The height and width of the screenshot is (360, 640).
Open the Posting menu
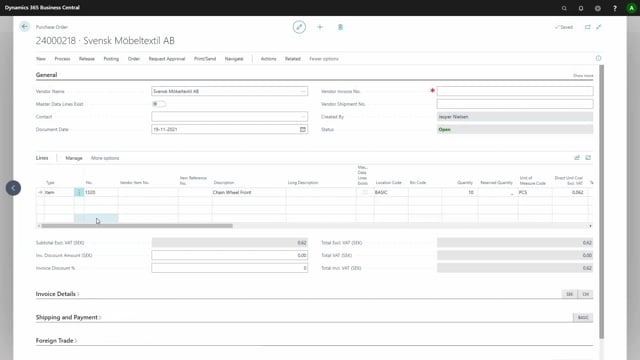pos(111,59)
